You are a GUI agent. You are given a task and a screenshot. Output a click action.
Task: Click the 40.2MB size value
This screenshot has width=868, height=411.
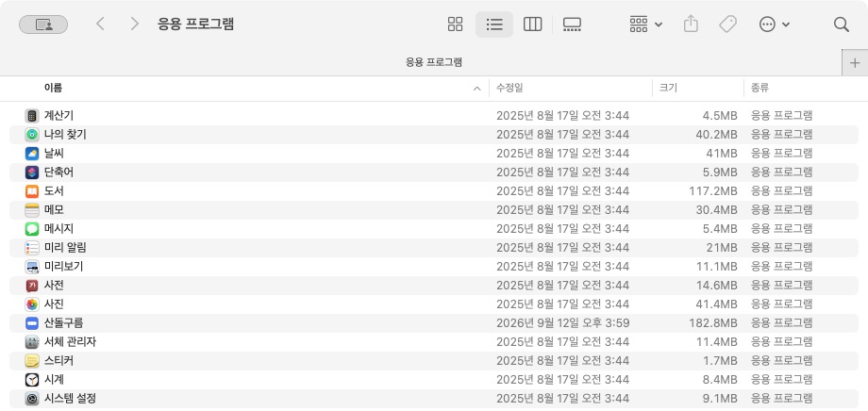coord(716,135)
